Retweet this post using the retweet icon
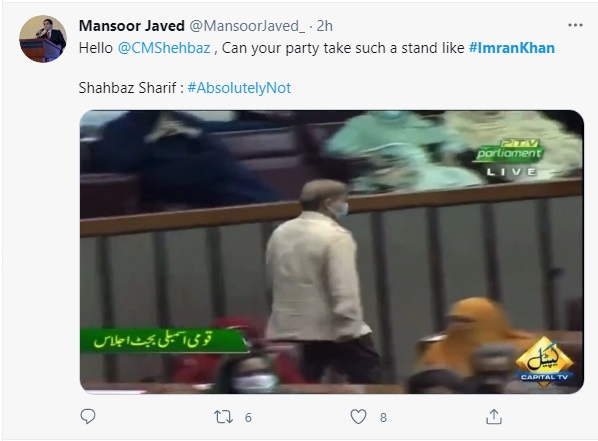This screenshot has width=598, height=441. point(223,417)
